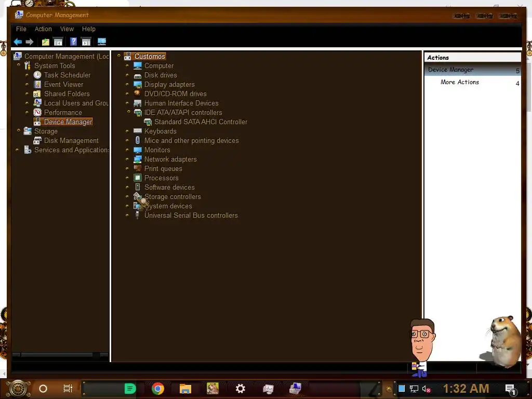Expand the Storage controllers node

point(127,196)
